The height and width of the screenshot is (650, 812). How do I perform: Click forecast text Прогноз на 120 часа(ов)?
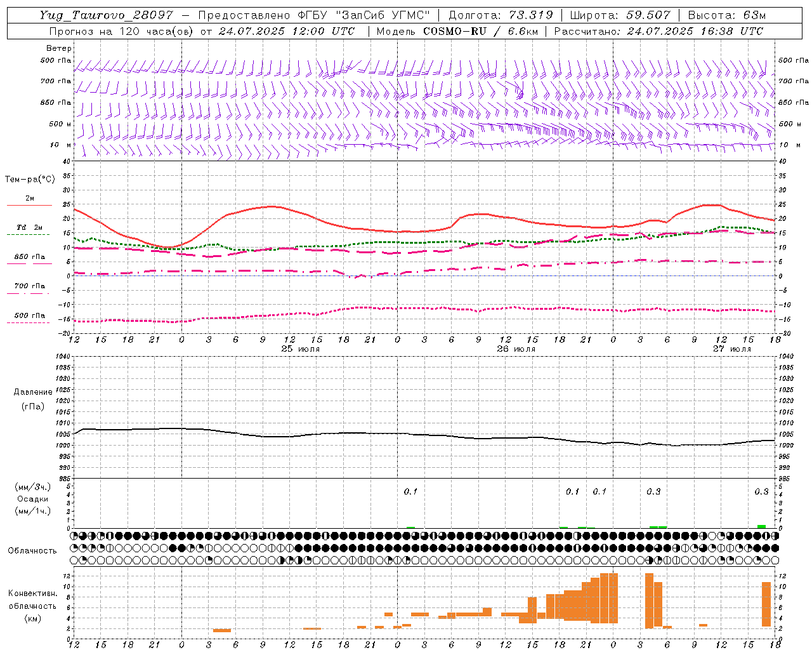pos(121,31)
